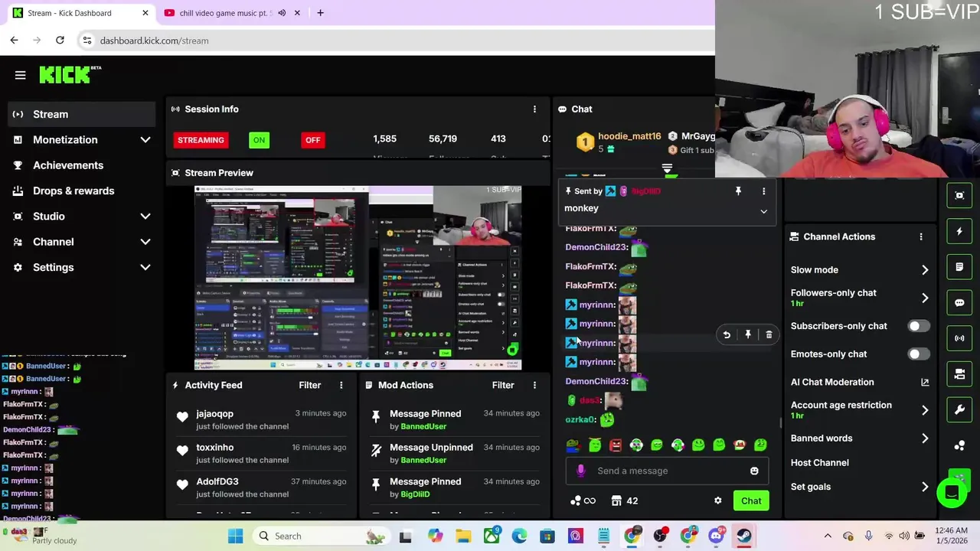
Task: Open Account age restriction options arrow
Action: tap(925, 410)
